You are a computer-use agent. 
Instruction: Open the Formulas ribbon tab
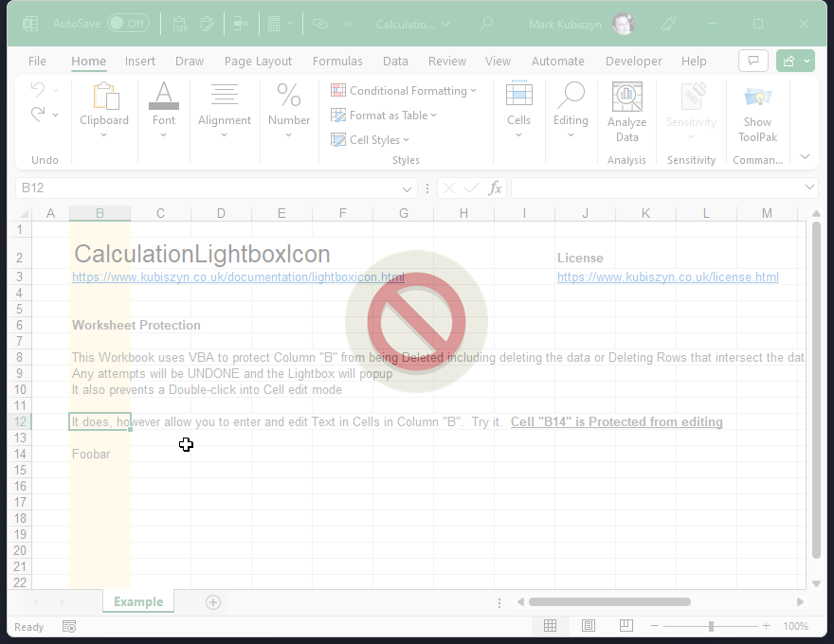point(337,62)
